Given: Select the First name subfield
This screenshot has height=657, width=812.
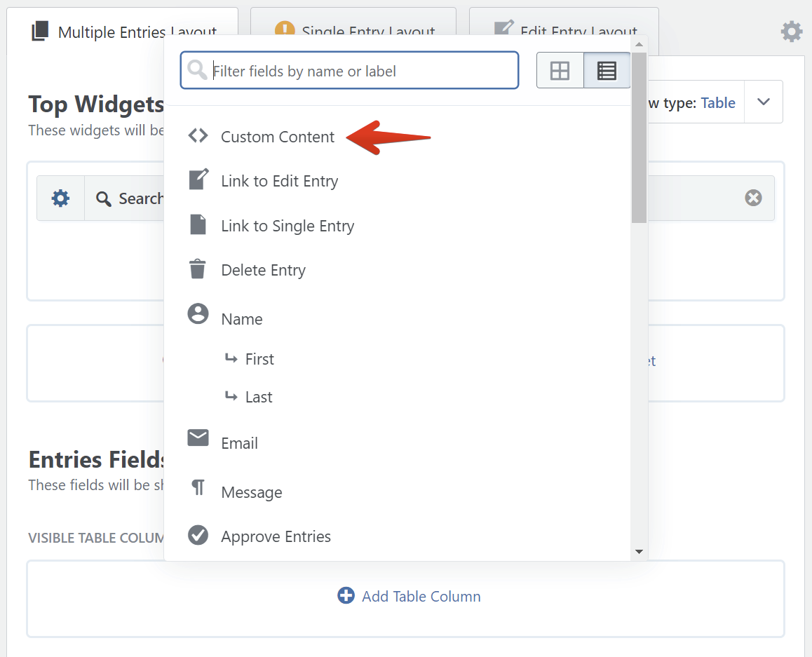Looking at the screenshot, I should (x=259, y=359).
